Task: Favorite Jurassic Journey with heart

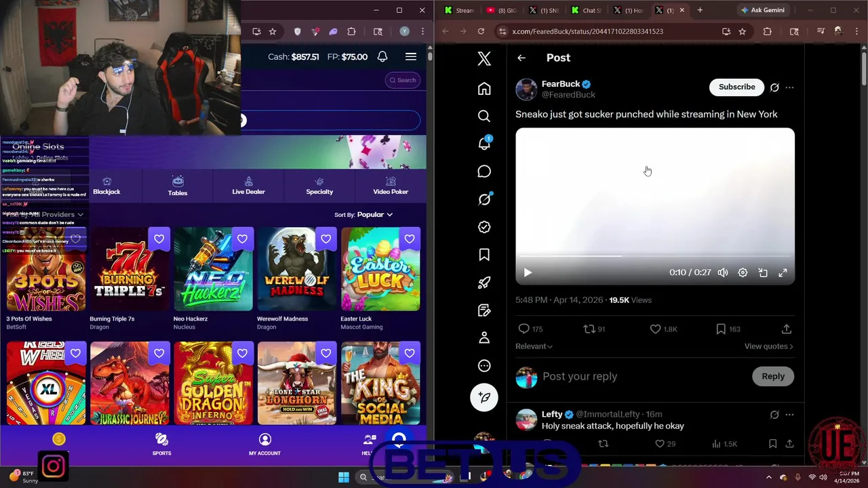Action: pyautogui.click(x=159, y=353)
